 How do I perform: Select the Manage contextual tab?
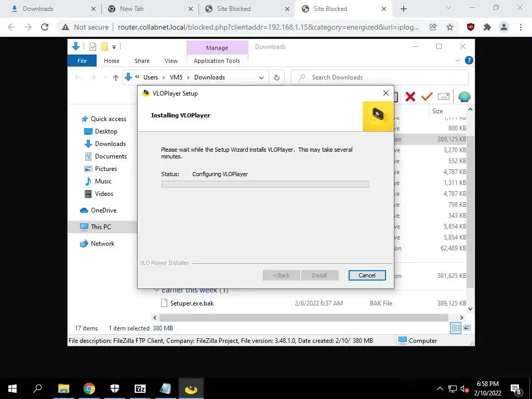pos(217,48)
